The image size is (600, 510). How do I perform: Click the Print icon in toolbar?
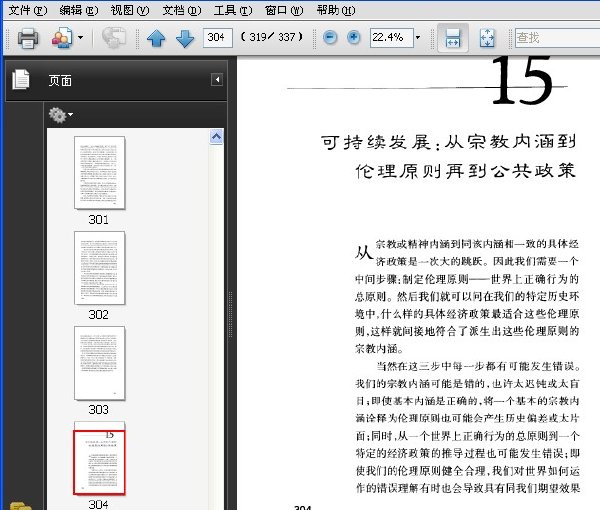pyautogui.click(x=28, y=38)
